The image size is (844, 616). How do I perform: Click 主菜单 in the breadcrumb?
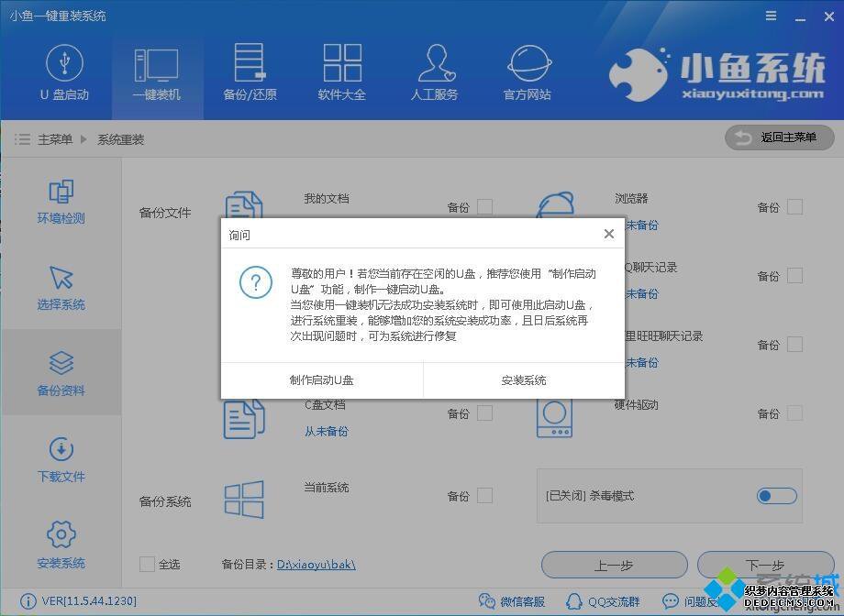coord(54,139)
